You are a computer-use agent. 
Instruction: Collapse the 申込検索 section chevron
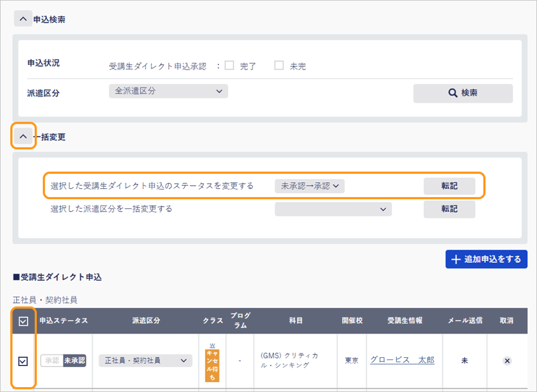click(22, 19)
